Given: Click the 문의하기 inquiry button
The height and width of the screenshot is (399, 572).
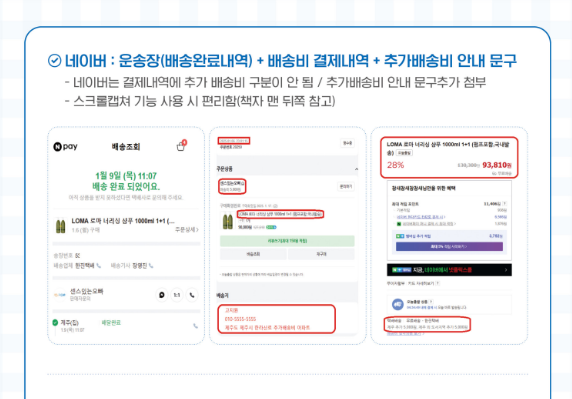Looking at the screenshot, I should [345, 186].
